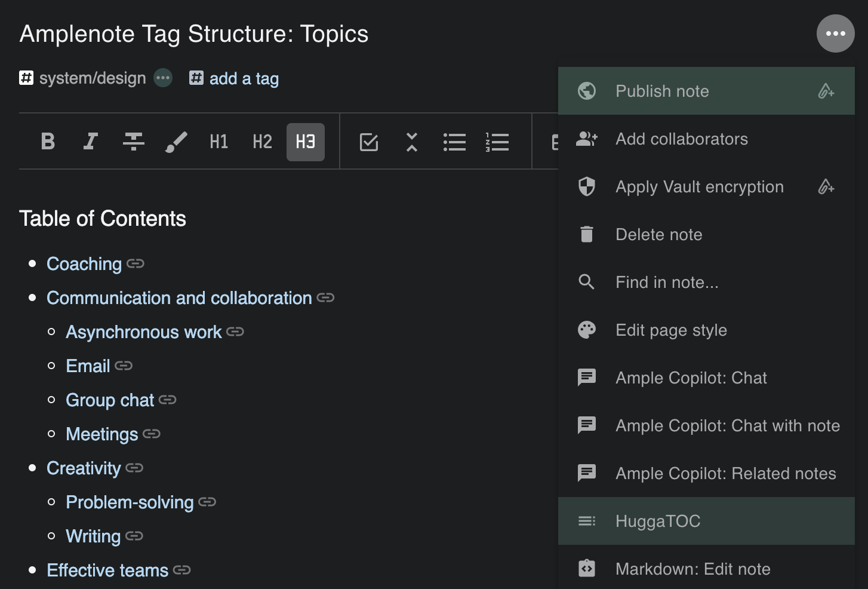Toggle the H1 heading style
Screen dimensions: 868x589
coord(219,142)
